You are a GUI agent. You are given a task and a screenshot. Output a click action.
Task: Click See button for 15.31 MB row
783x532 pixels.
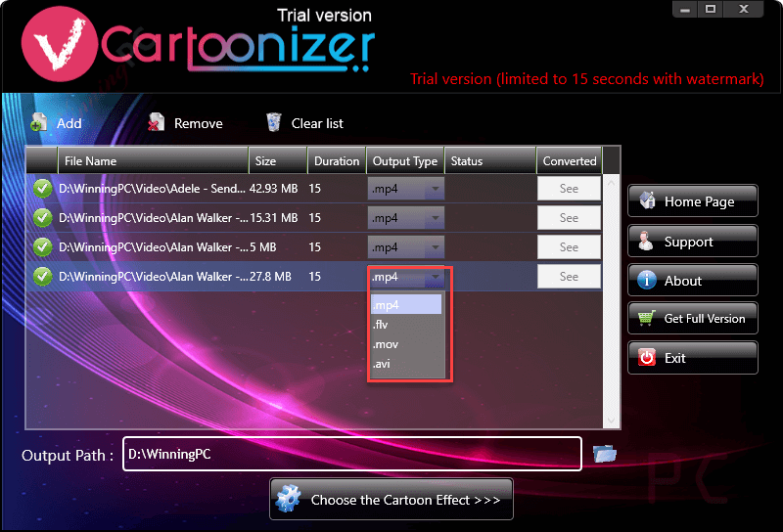[569, 218]
